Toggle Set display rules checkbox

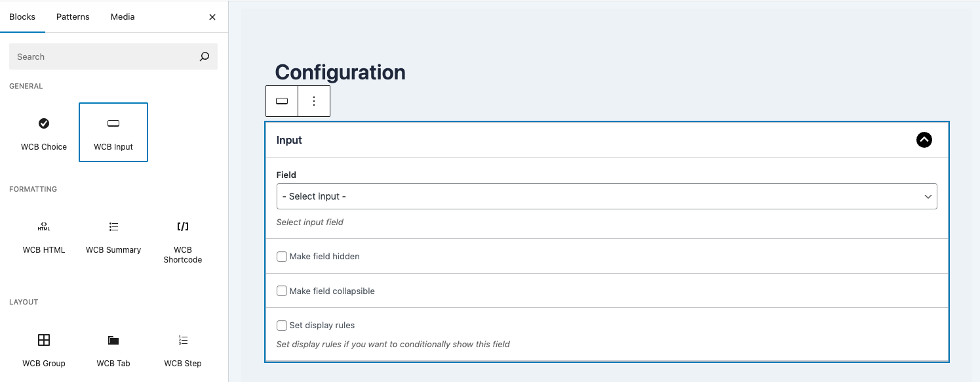point(282,326)
